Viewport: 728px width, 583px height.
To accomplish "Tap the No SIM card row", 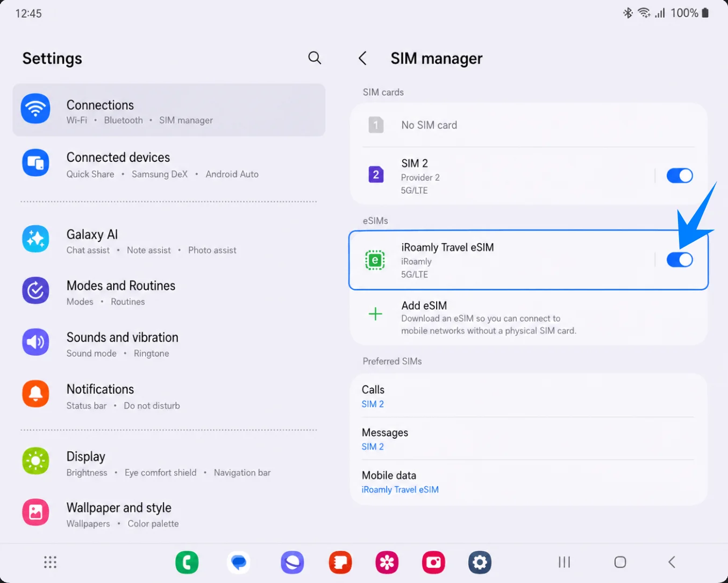I will tap(529, 125).
